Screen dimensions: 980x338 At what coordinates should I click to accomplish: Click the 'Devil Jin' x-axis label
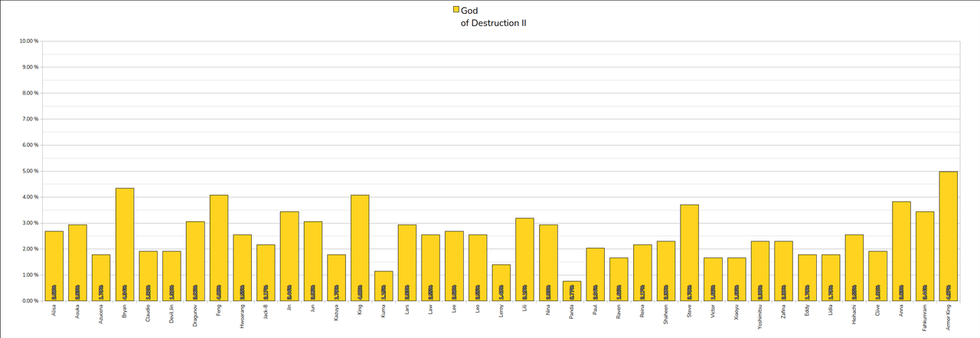tap(172, 314)
